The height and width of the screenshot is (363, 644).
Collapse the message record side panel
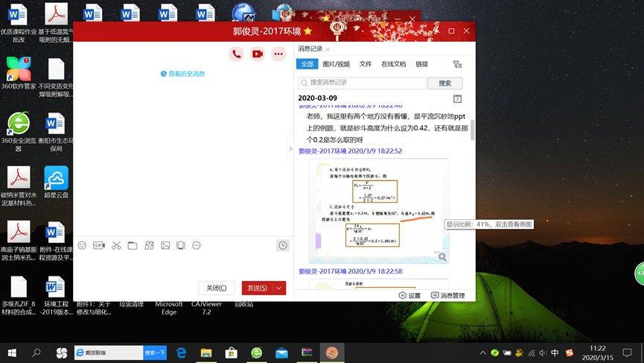click(x=290, y=148)
